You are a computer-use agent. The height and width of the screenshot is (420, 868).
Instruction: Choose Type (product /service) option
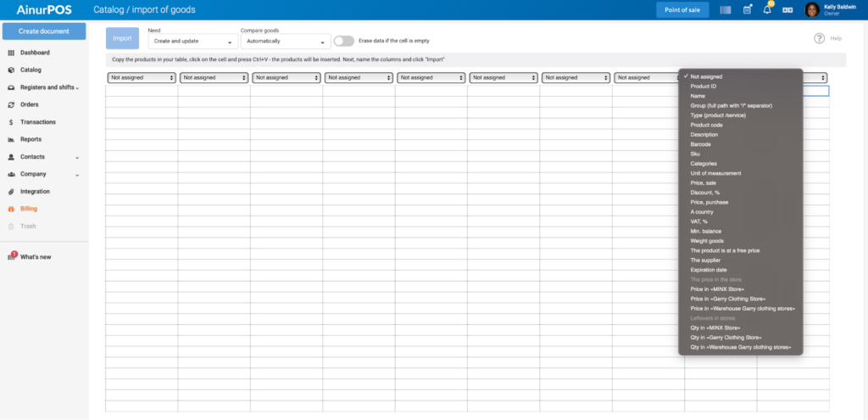[741, 115]
